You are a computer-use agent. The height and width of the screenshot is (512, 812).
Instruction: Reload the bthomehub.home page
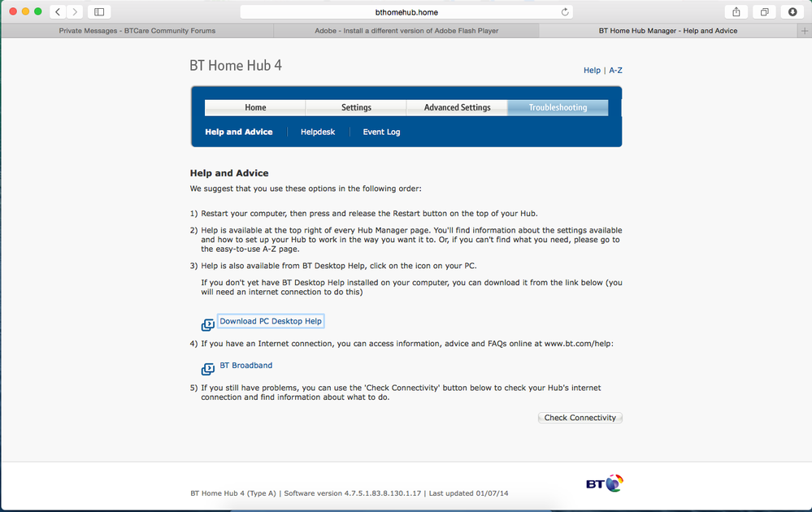click(564, 12)
